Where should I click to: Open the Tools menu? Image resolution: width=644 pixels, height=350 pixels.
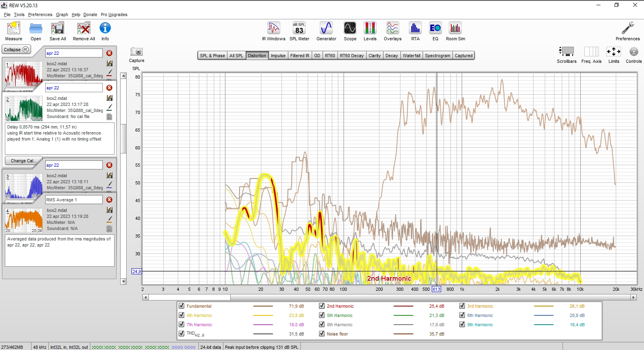[x=19, y=14]
